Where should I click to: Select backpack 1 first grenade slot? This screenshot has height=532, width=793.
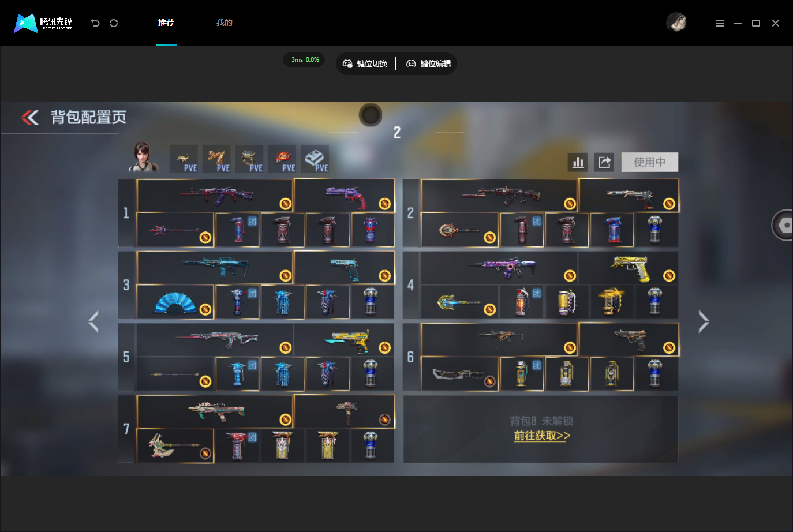click(x=238, y=230)
